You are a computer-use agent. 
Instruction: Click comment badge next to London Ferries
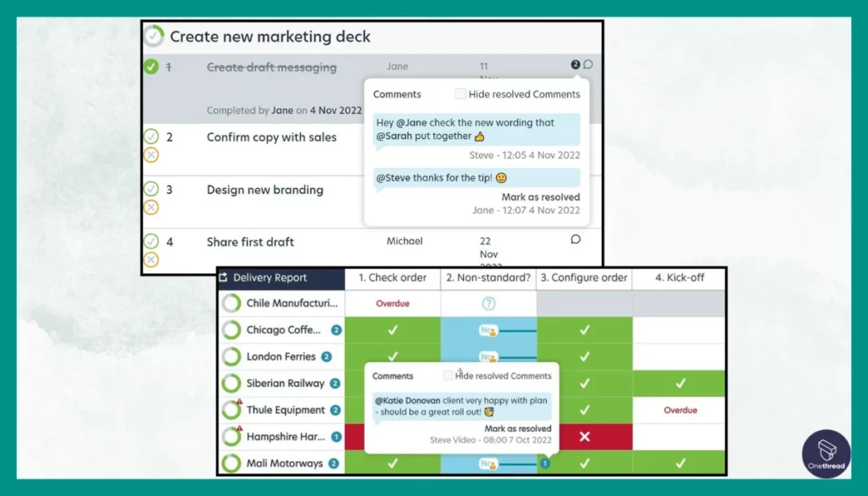pyautogui.click(x=326, y=356)
